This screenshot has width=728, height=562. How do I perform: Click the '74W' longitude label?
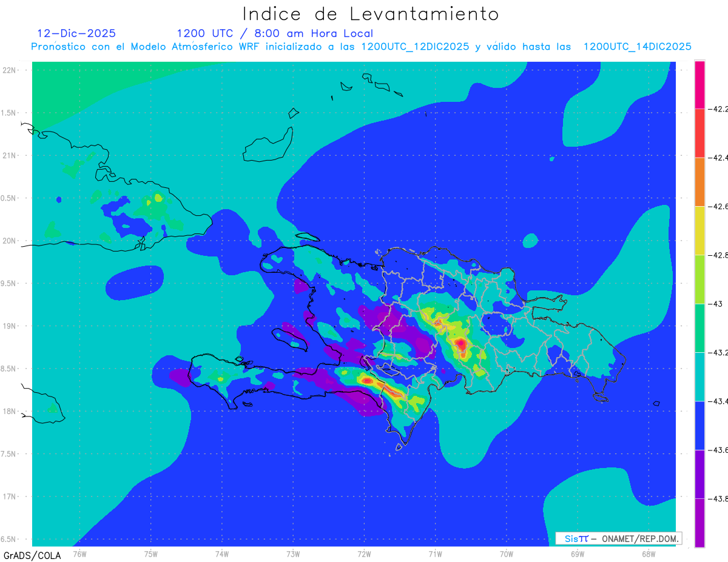[x=222, y=553]
